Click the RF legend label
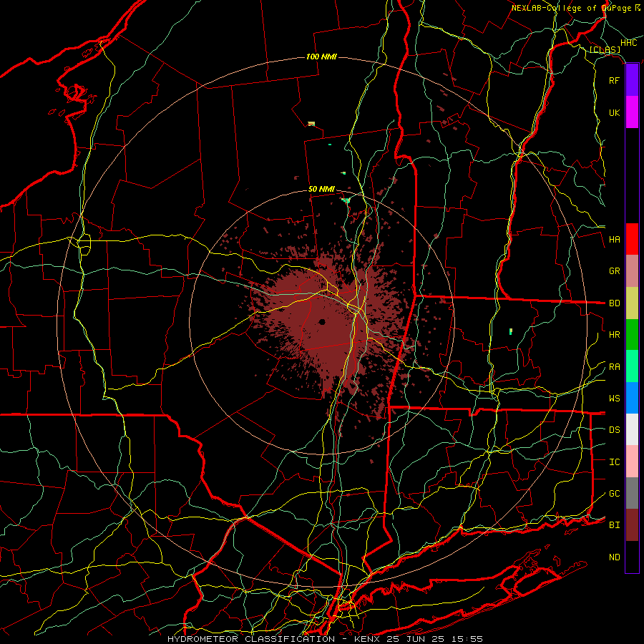Screen dimensions: 644x644 (615, 80)
